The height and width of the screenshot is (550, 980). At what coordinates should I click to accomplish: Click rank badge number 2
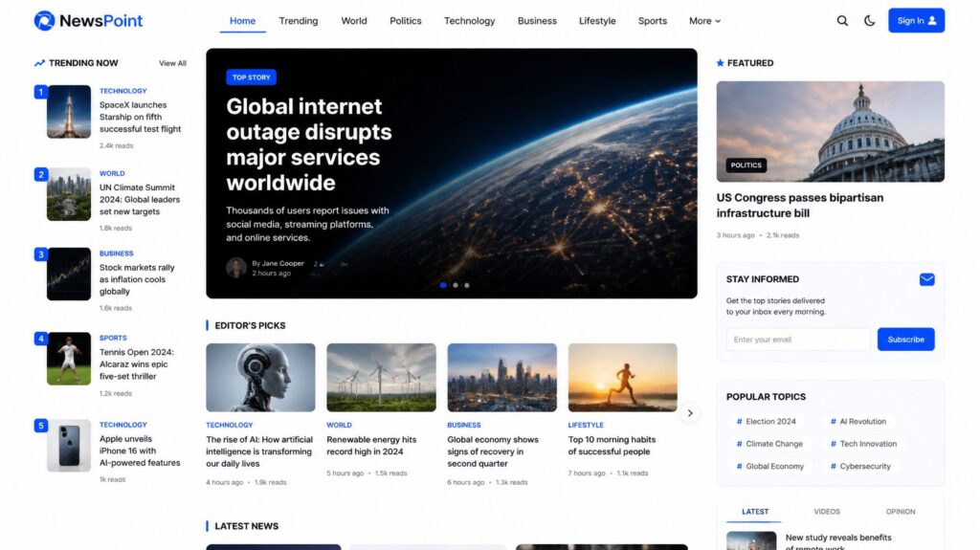tap(40, 174)
